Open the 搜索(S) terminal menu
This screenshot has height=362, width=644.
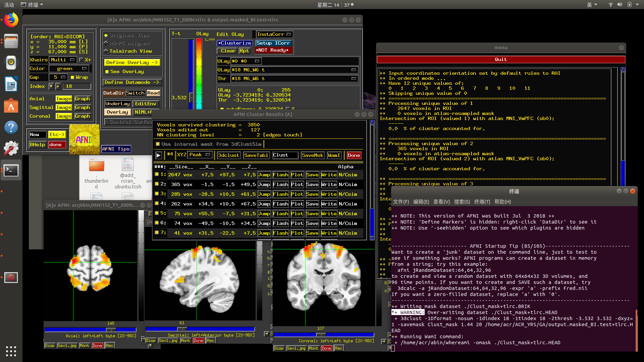tap(462, 202)
